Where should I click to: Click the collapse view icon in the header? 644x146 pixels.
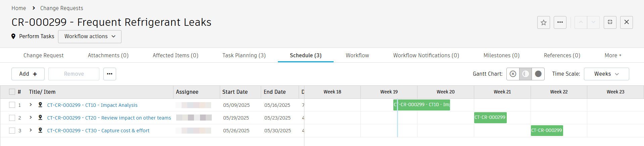point(610,22)
